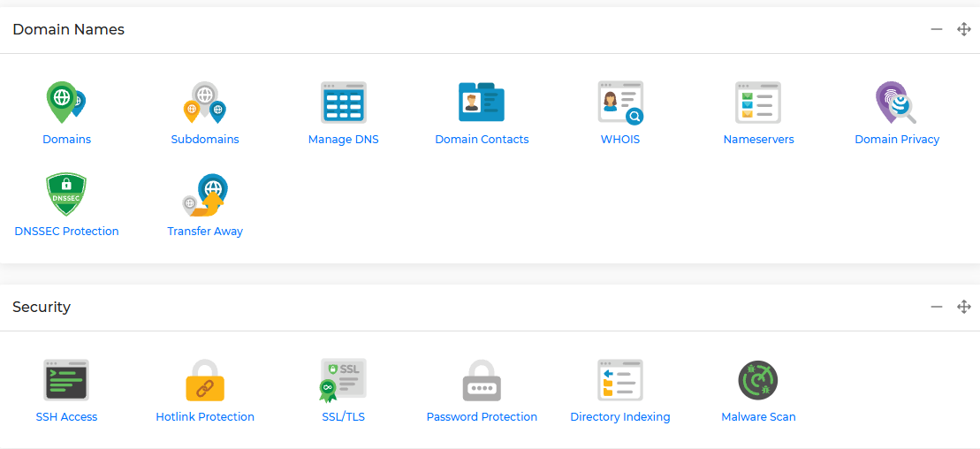Click the Domain Privacy text link
The width and height of the screenshot is (980, 449).
(897, 140)
